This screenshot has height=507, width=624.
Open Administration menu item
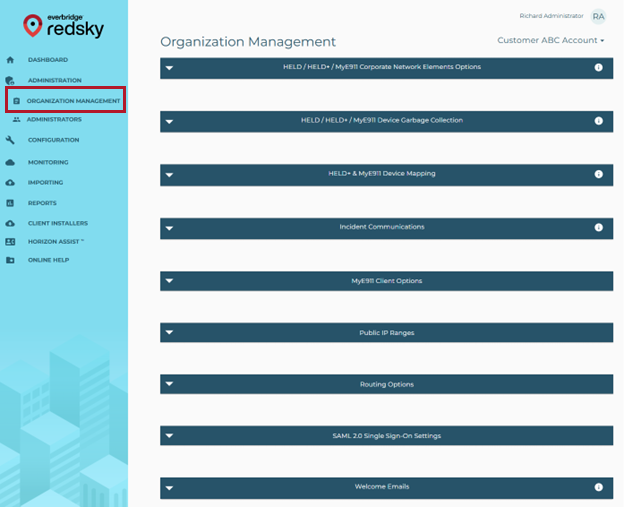click(x=55, y=80)
